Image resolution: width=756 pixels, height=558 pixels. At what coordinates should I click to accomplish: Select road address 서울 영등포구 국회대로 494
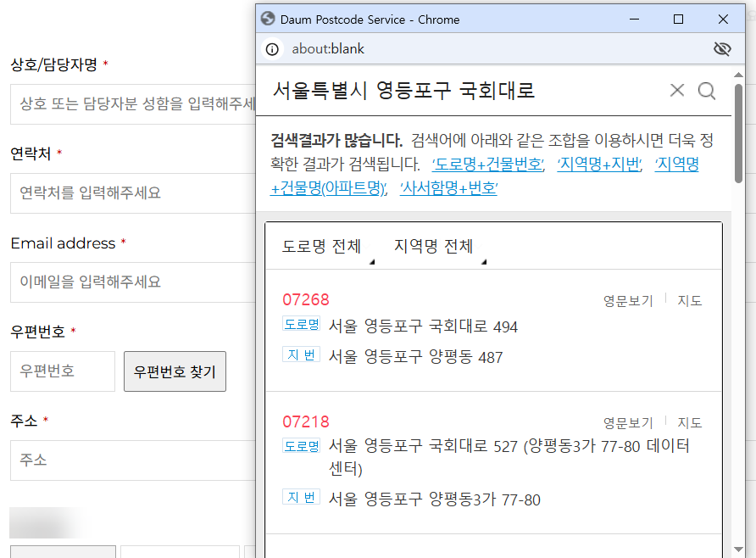(x=423, y=326)
